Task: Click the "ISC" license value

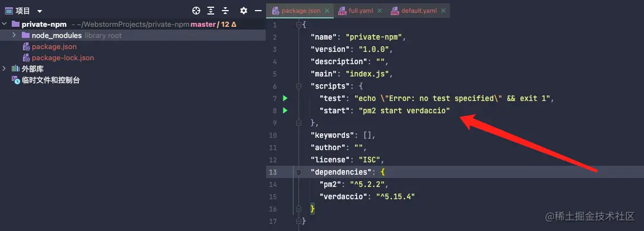Action: (x=370, y=160)
